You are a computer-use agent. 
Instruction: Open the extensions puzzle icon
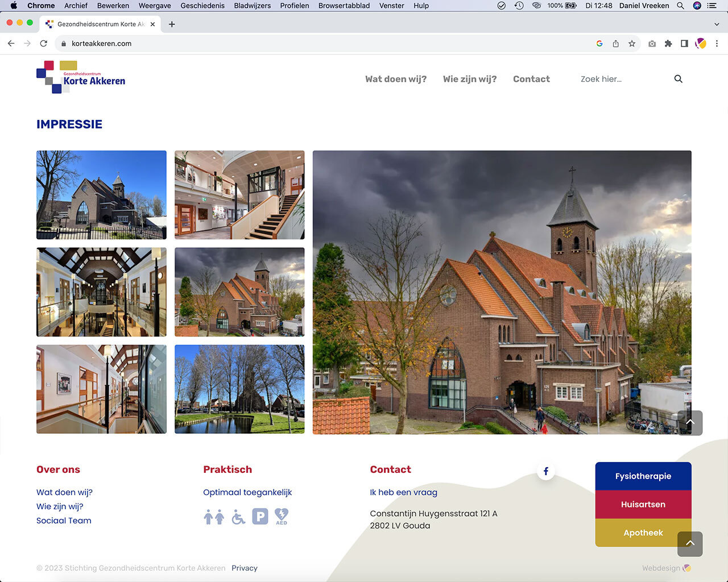[x=668, y=43]
